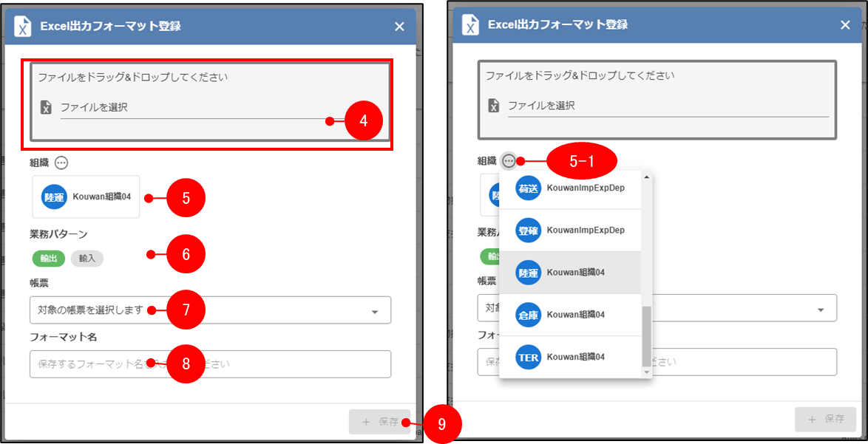Click the ellipsis icon marked 5-1
Image resolution: width=868 pixels, height=444 pixels.
click(x=509, y=161)
